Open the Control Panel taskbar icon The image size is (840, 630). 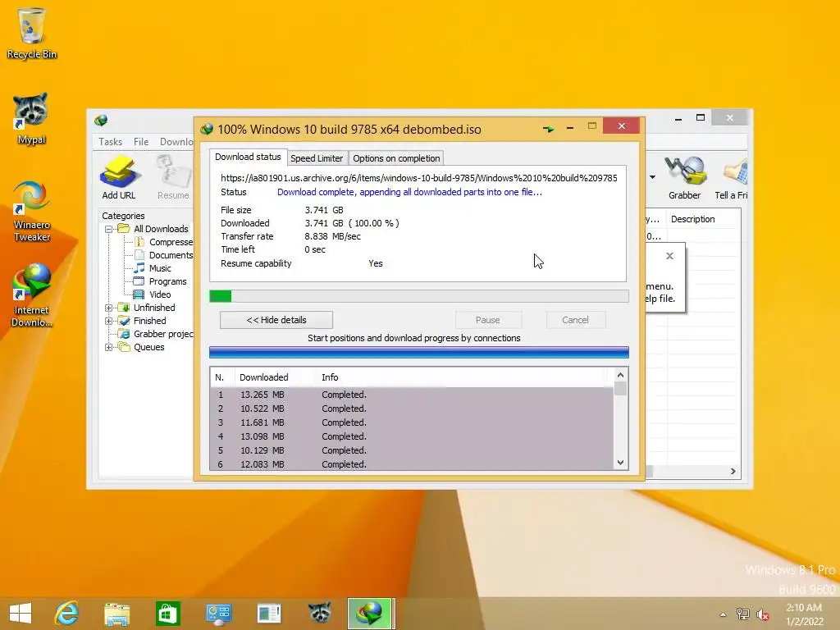click(x=218, y=614)
